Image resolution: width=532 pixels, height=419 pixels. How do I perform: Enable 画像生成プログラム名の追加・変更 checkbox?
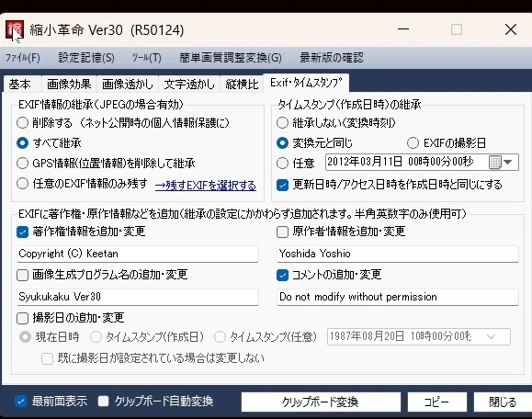point(22,275)
